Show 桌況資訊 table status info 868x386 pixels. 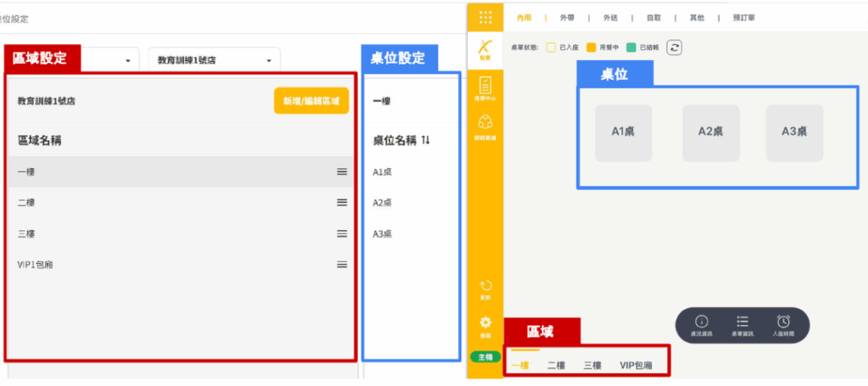[701, 325]
